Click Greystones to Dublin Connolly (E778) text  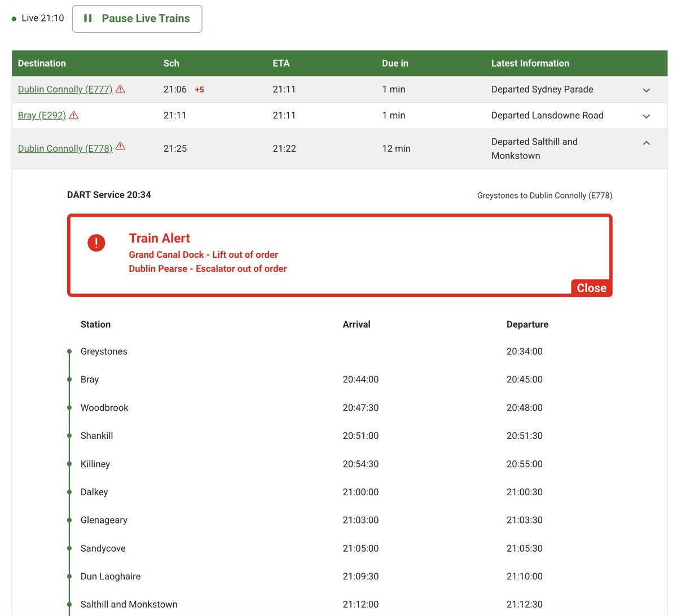544,195
